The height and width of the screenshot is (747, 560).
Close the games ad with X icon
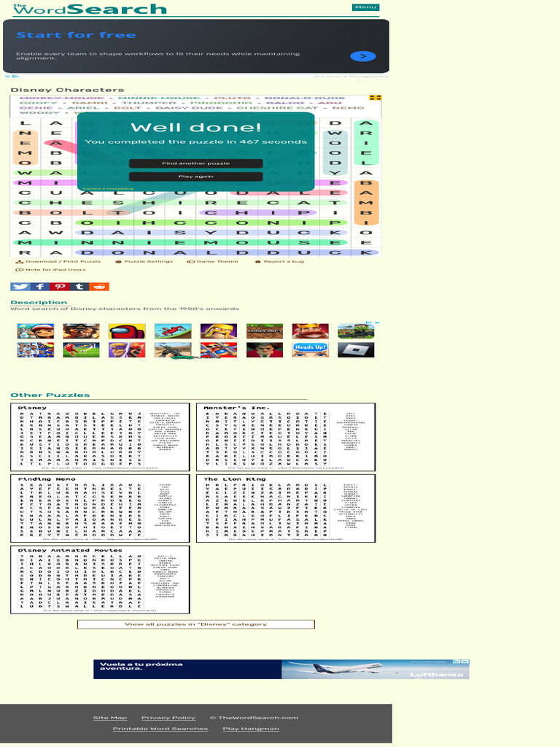(x=377, y=323)
